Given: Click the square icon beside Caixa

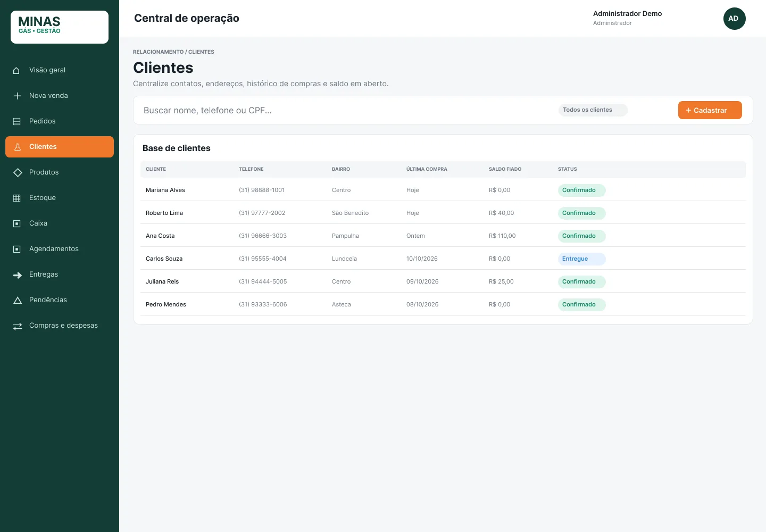Looking at the screenshot, I should point(17,223).
